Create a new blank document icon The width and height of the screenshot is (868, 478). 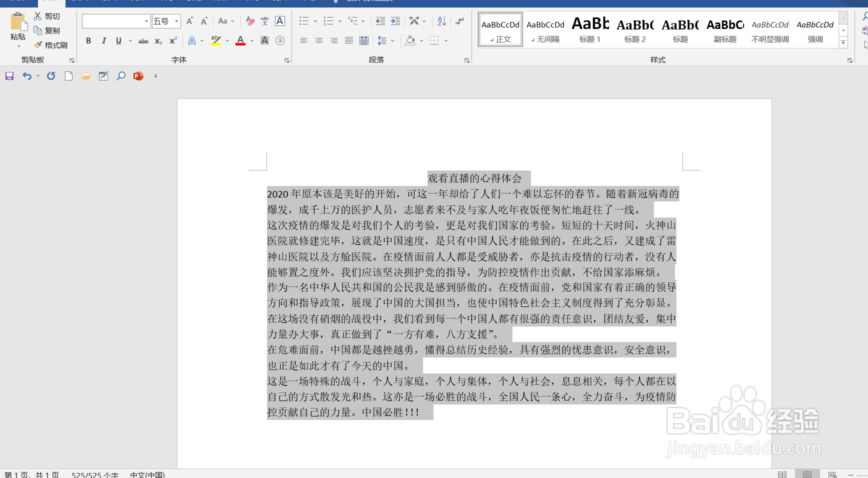pyautogui.click(x=68, y=76)
